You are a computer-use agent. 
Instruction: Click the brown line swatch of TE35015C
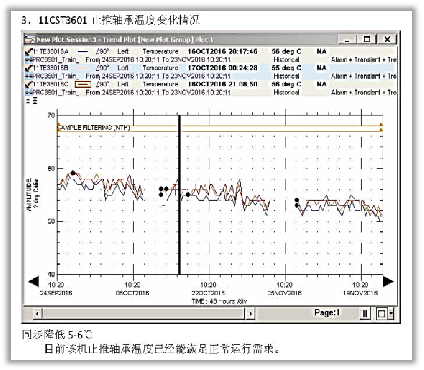click(x=83, y=84)
